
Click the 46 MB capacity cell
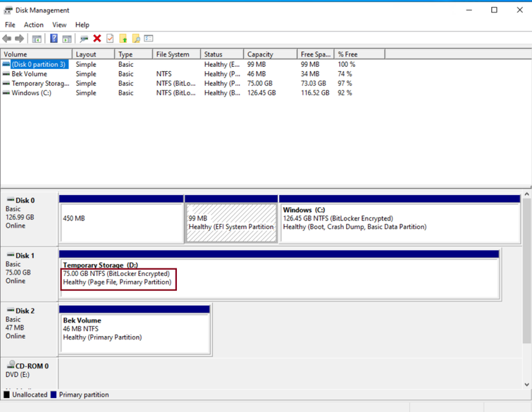coord(256,74)
